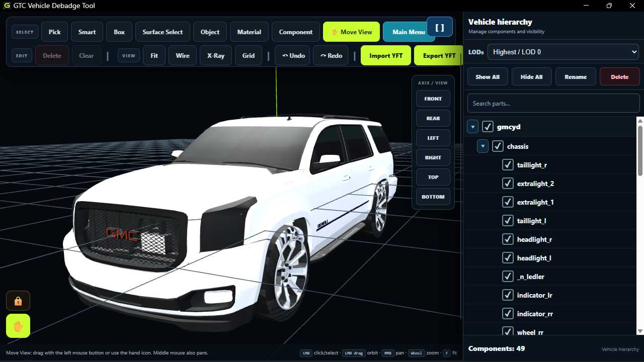Toggle the headlight_l checkbox
This screenshot has width=644, height=362.
point(508,258)
